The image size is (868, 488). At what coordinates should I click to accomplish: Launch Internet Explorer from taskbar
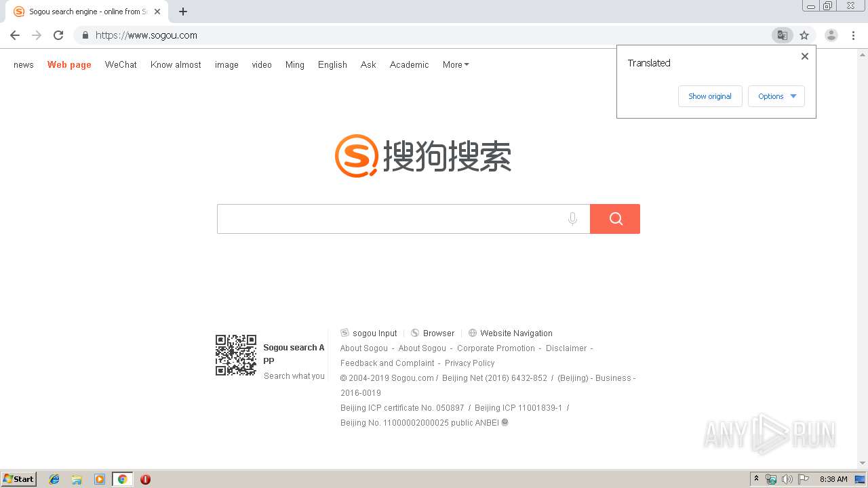tap(54, 479)
